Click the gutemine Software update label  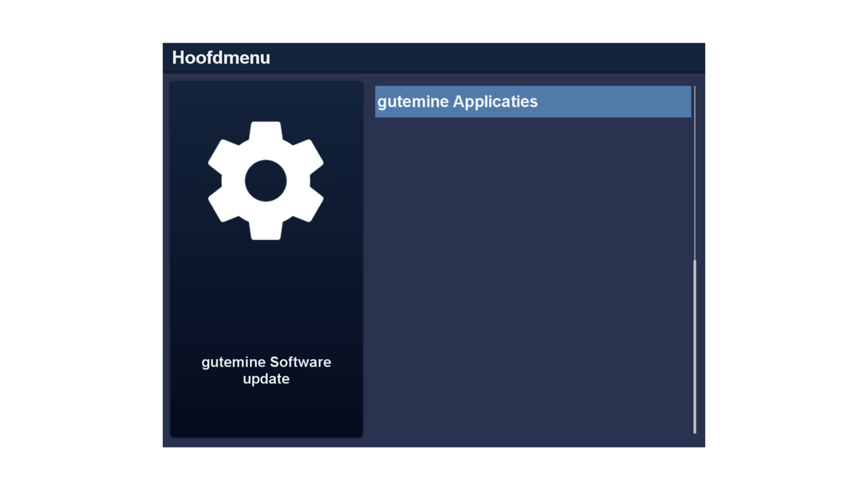point(266,370)
